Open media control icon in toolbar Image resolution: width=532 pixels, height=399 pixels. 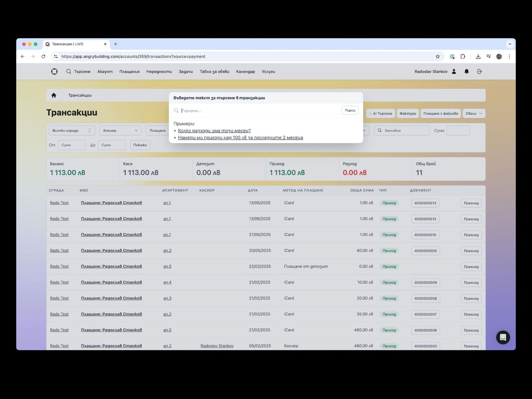[488, 57]
